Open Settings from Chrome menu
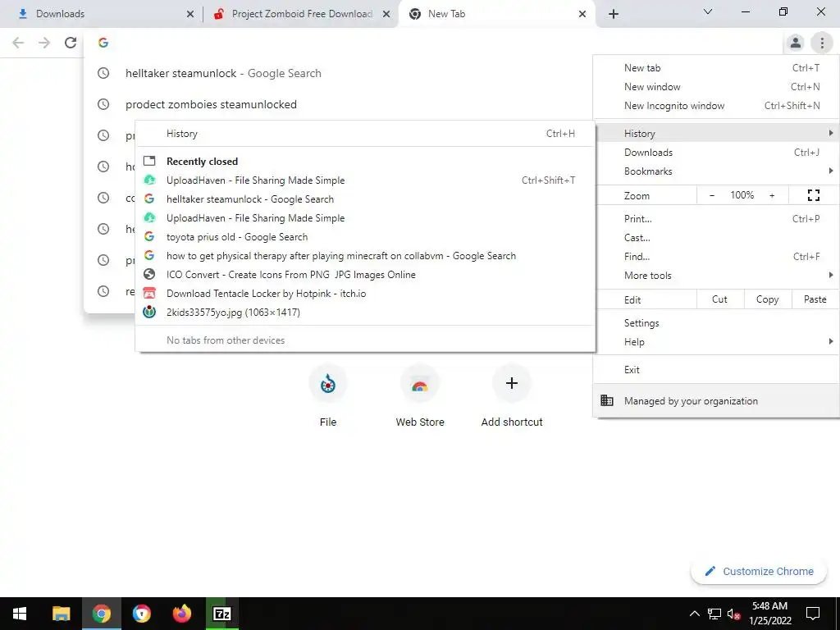This screenshot has width=840, height=630. coord(716,323)
